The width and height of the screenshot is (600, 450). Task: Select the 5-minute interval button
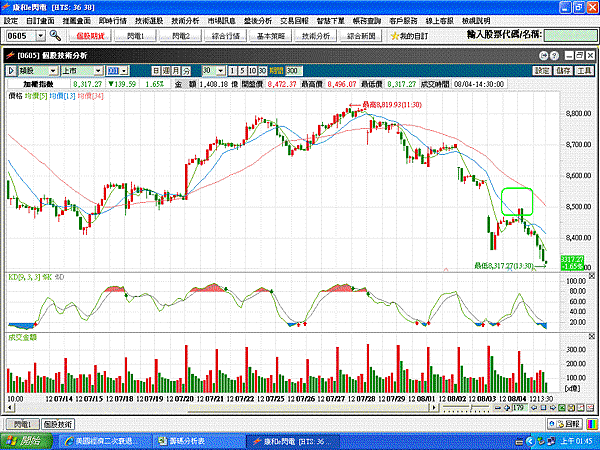coord(242,71)
